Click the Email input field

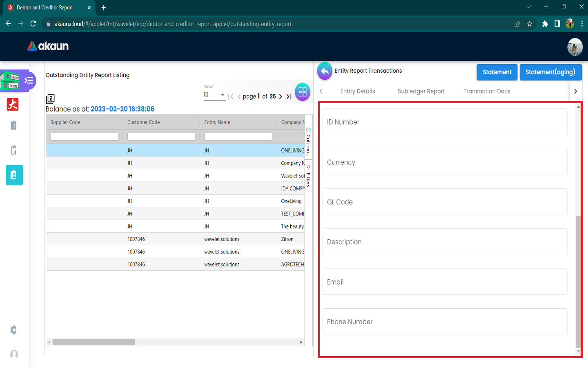pos(445,282)
